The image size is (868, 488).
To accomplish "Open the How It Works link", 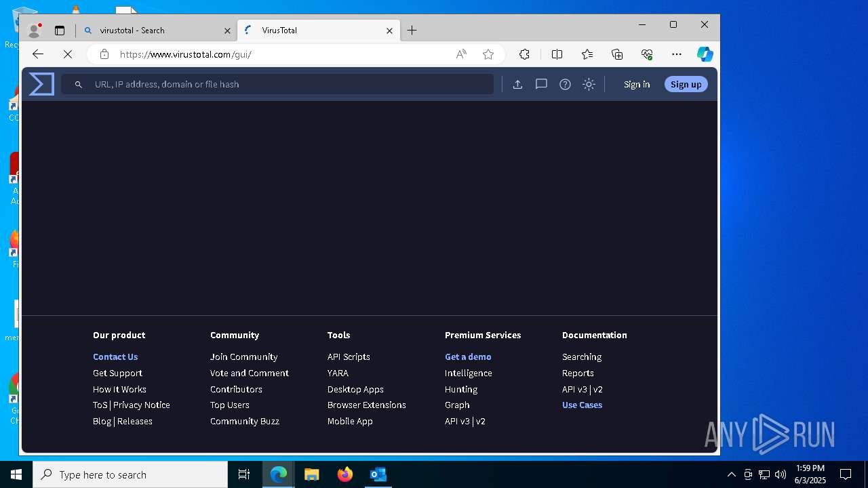I will click(x=119, y=389).
